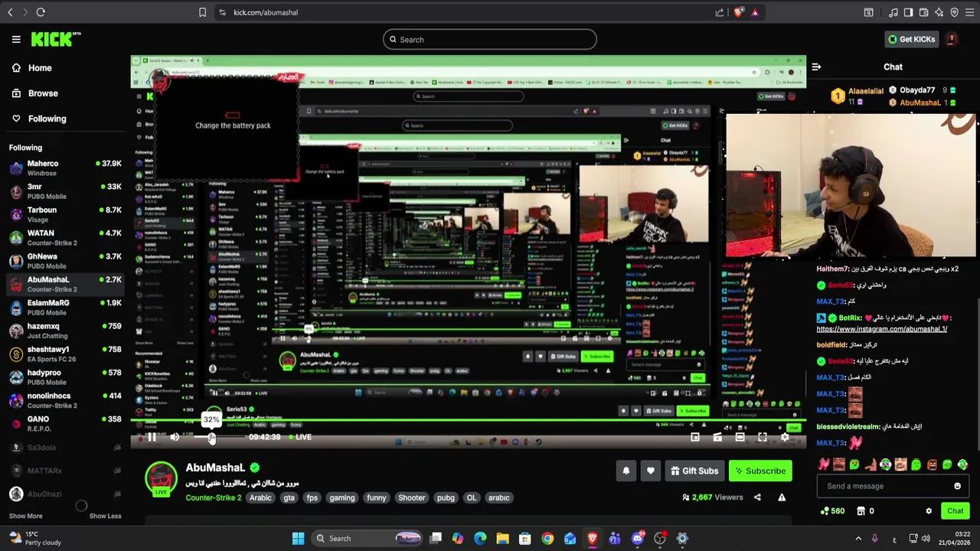Open chat settings gear
The image size is (980, 551).
(929, 511)
